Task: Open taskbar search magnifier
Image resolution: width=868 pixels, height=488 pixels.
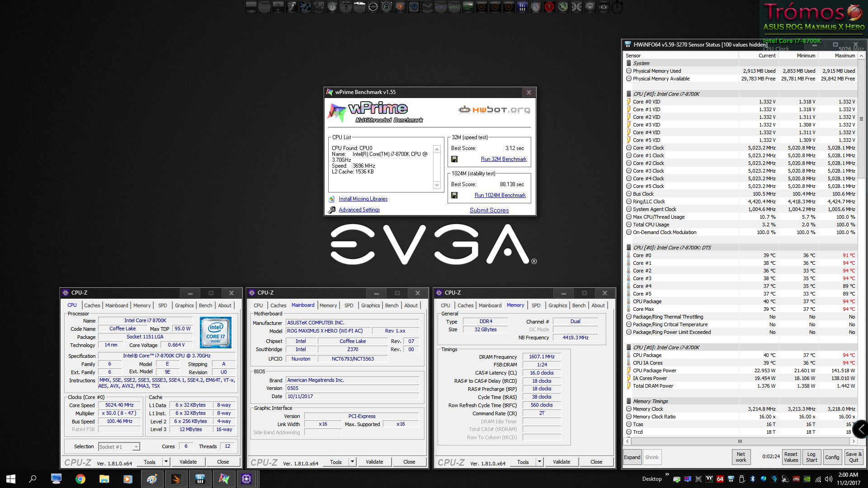Action: [x=33, y=479]
